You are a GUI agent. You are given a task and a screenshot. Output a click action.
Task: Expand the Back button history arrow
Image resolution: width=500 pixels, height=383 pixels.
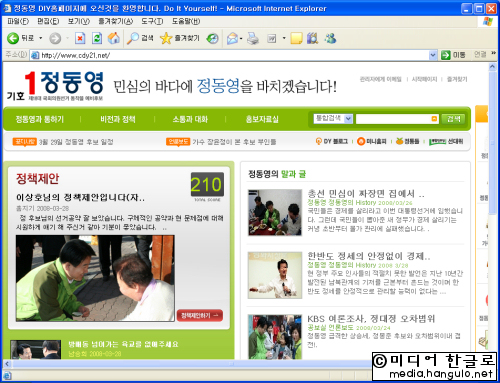[x=41, y=38]
